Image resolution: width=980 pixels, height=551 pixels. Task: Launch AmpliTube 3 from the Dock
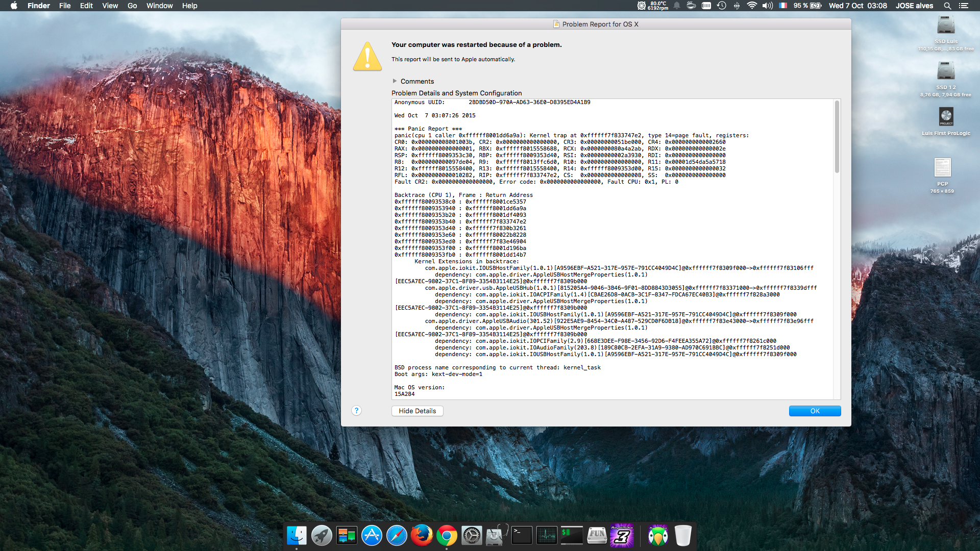click(x=622, y=535)
